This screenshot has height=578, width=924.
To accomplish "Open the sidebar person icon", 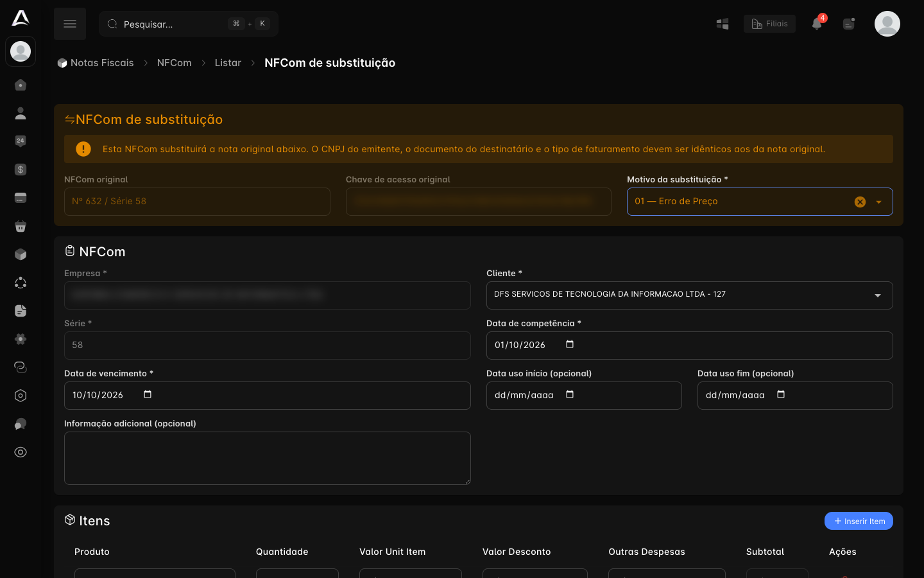I will pos(21,113).
